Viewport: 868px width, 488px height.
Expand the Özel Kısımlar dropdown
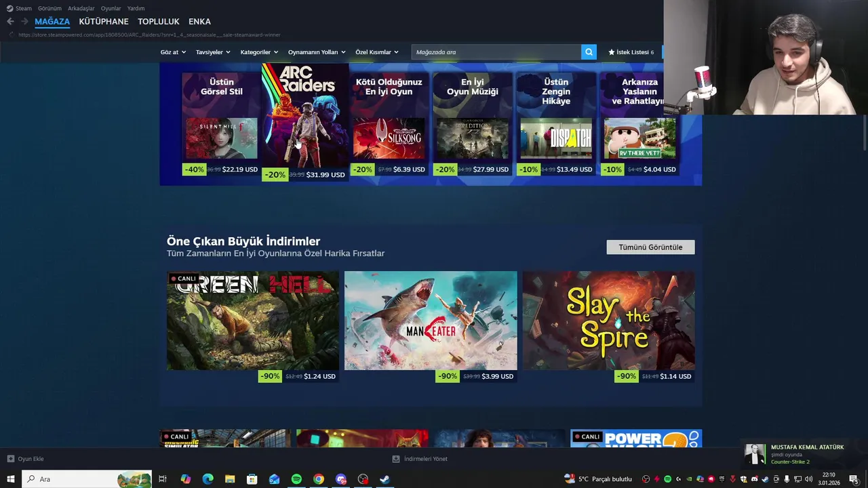click(377, 52)
